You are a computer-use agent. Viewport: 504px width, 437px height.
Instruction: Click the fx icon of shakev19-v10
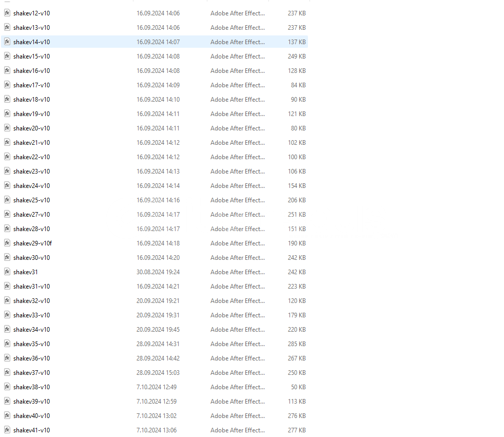point(7,113)
